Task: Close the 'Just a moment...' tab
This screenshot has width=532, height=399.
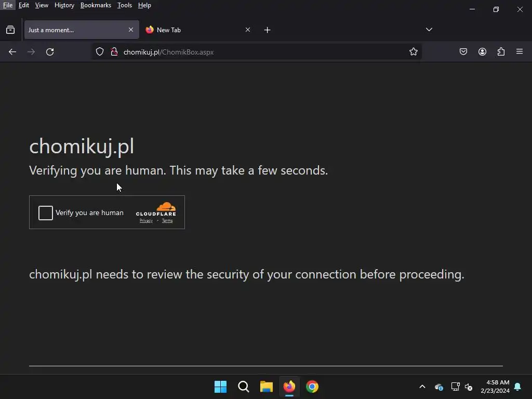Action: tap(131, 30)
